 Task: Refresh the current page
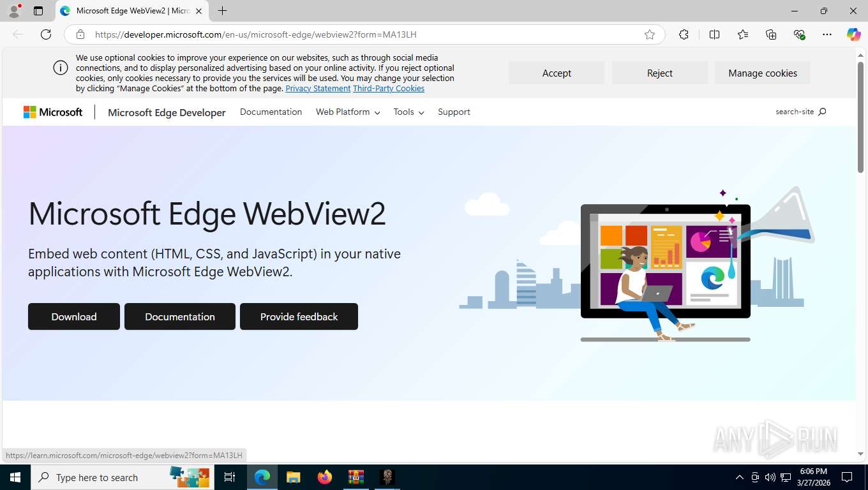pyautogui.click(x=46, y=34)
